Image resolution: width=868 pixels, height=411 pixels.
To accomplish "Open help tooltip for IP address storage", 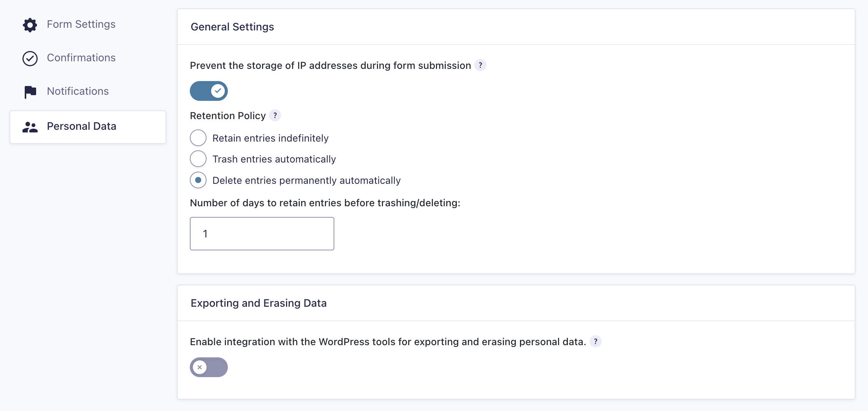I will point(480,65).
